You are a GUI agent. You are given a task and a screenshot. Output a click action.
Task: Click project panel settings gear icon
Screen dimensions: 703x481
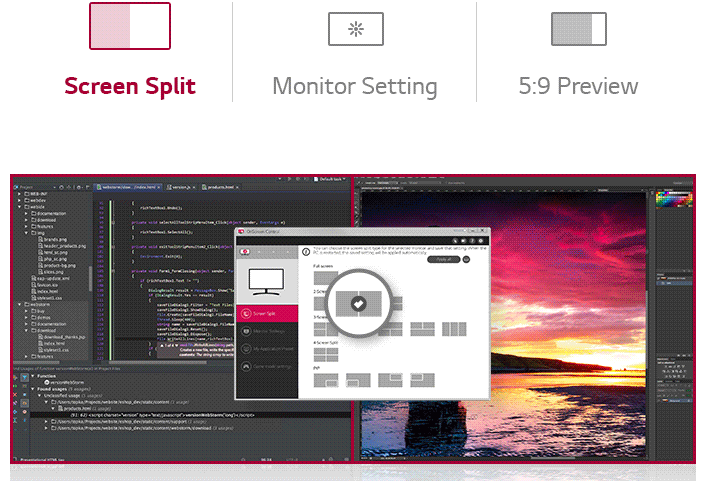click(78, 187)
